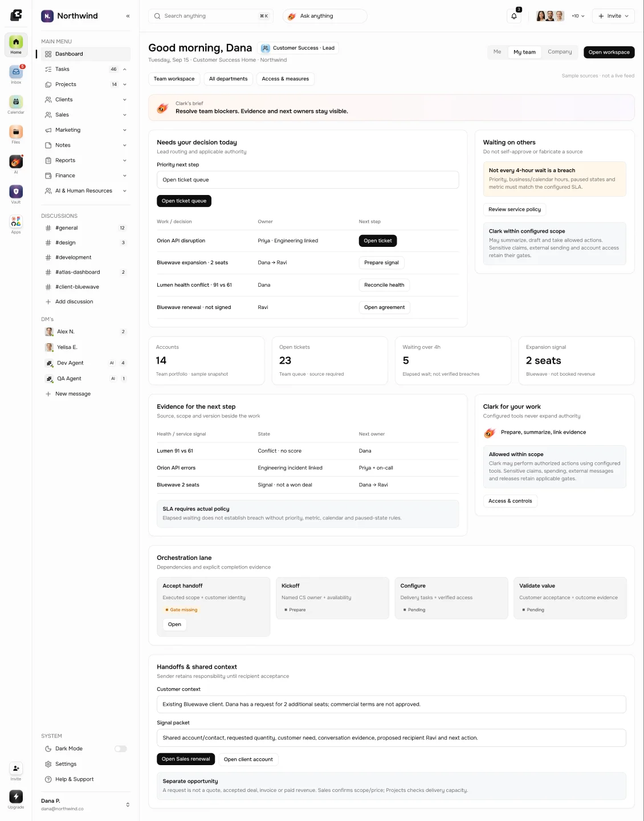Open Inbox in the left rail

(x=16, y=75)
